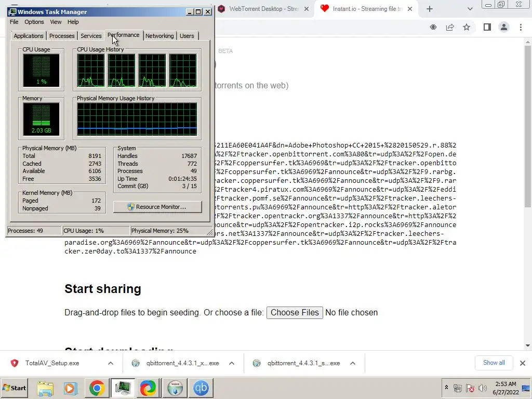Select Task Manager taskbar icon
Image resolution: width=532 pixels, height=399 pixels.
tap(123, 388)
